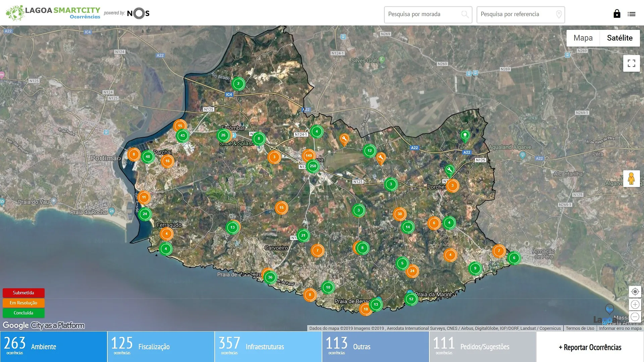Click Reportar Ocorrências button

[x=590, y=347]
